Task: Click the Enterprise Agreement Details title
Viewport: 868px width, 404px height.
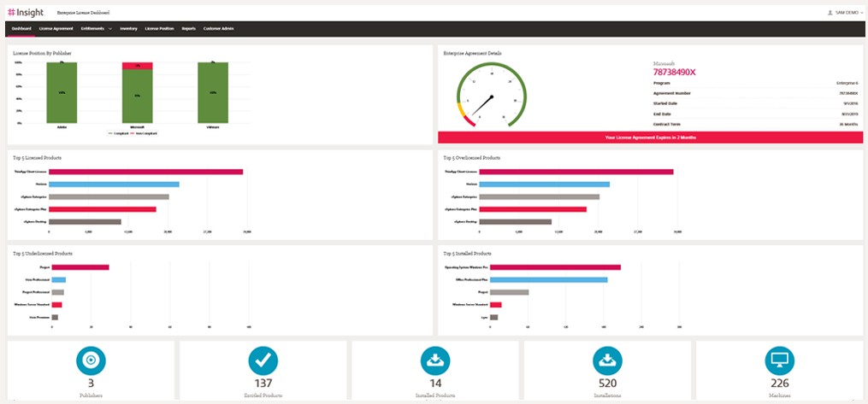Action: (473, 53)
